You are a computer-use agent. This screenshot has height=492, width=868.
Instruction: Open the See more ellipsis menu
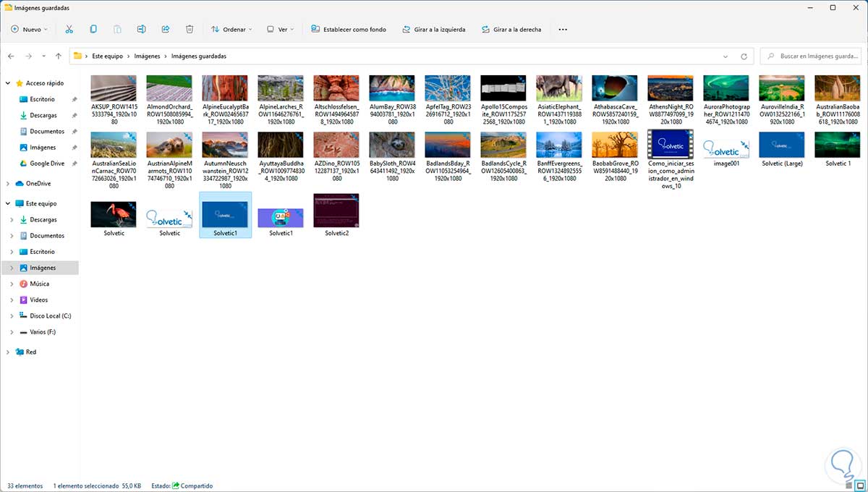pos(563,30)
